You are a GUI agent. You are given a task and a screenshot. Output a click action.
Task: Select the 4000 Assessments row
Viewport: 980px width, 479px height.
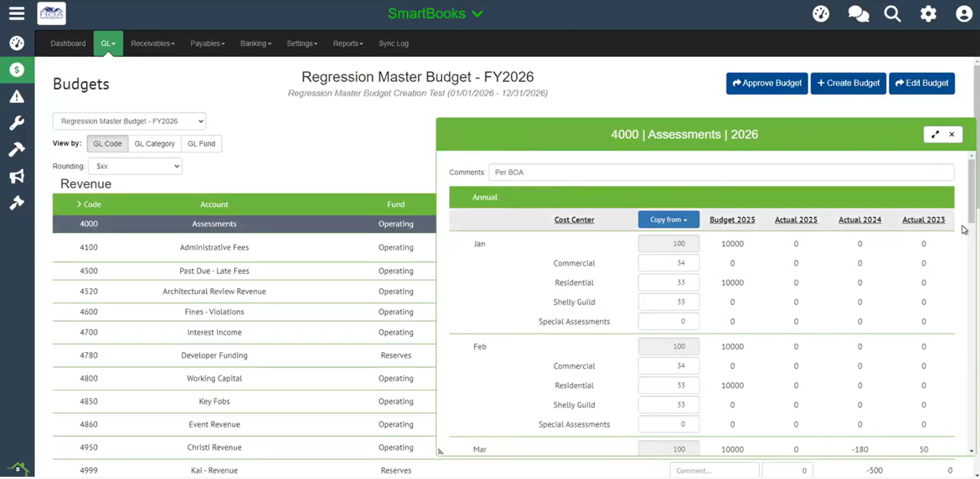(x=244, y=224)
